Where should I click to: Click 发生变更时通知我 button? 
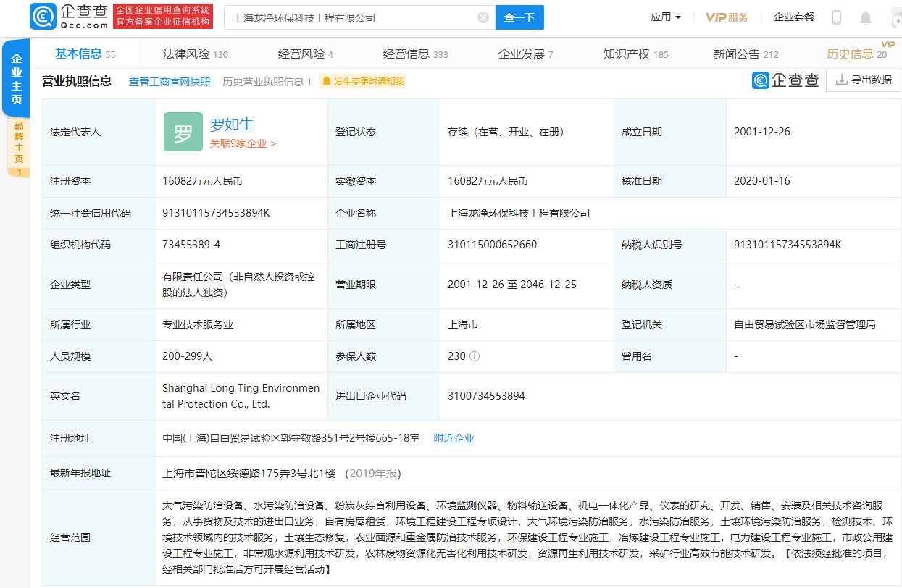[x=363, y=82]
